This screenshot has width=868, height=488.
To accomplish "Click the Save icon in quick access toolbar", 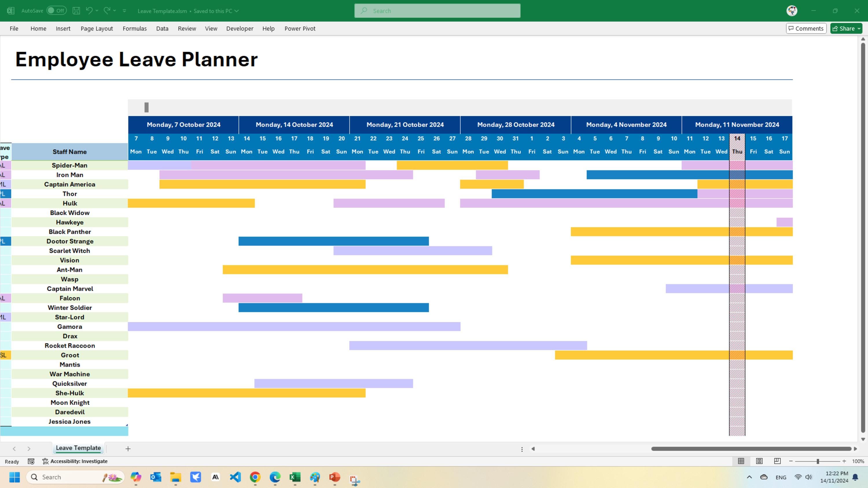I will point(76,10).
